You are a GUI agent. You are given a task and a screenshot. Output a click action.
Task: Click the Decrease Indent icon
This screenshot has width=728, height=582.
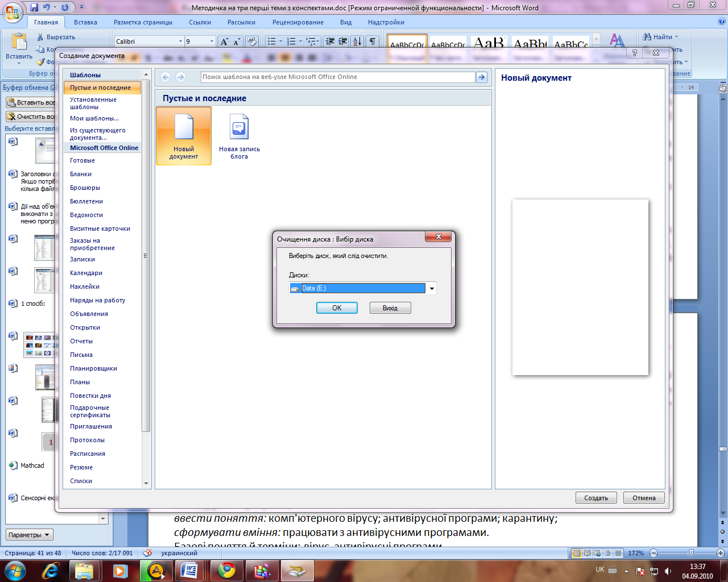click(x=330, y=41)
